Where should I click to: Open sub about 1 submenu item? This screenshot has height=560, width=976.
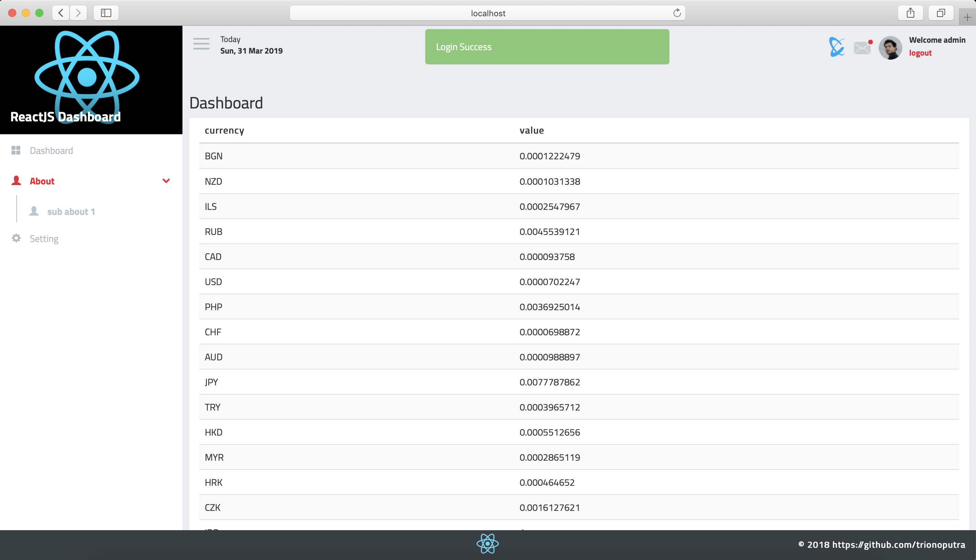(71, 212)
